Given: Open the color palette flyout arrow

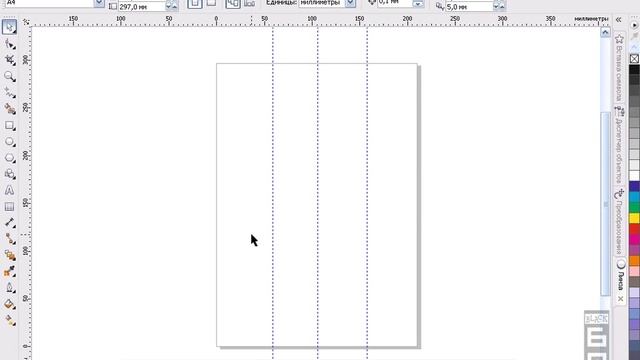Looking at the screenshot, I should pos(634,25).
